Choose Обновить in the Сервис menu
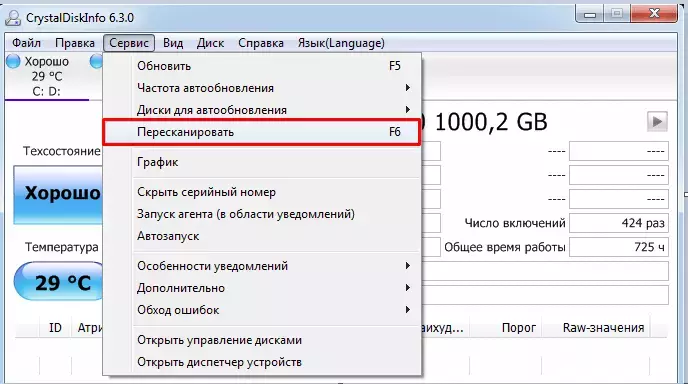688x384 pixels. tap(262, 66)
